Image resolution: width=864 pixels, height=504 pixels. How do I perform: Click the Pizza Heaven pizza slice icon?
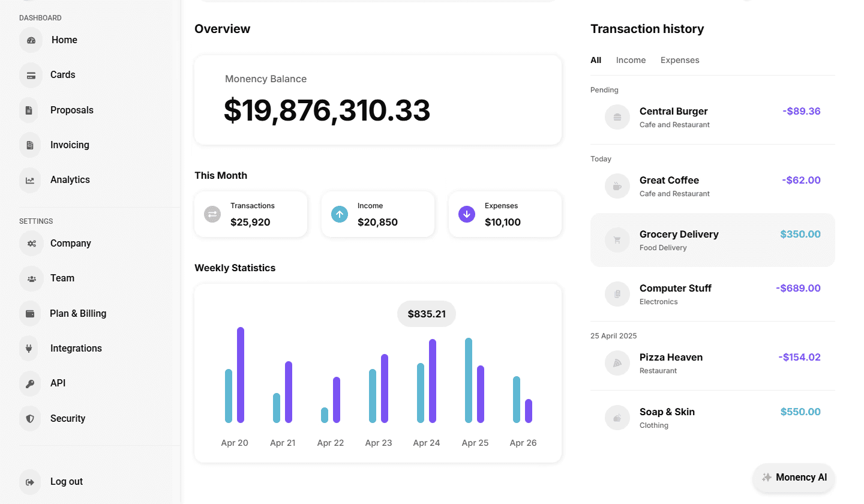[617, 364]
